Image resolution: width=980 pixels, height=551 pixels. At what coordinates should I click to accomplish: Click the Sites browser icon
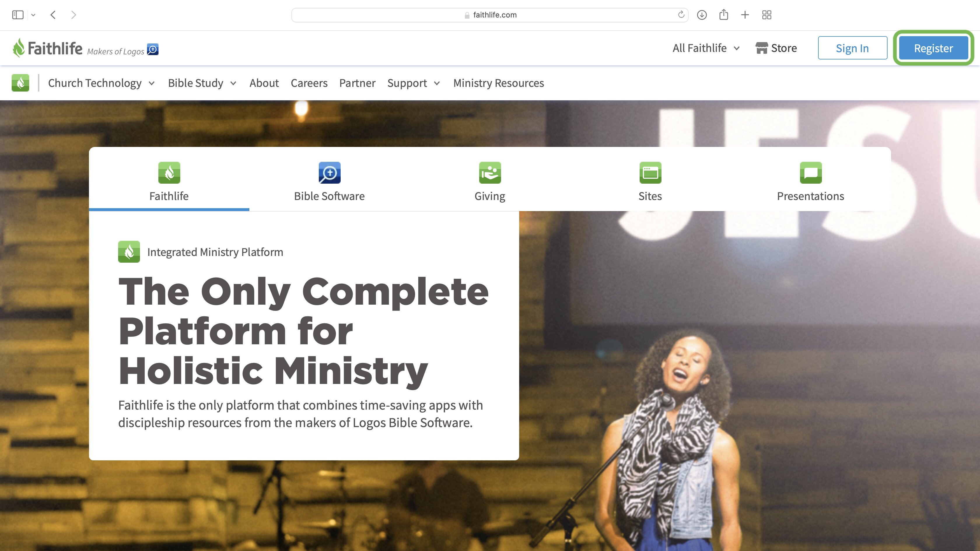650,172
